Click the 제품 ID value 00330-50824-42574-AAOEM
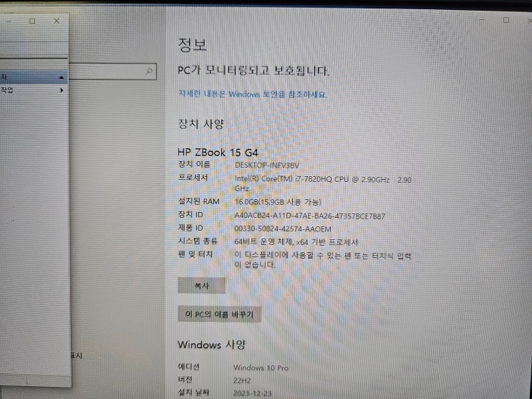Screen dimensions: 532x399 point(283,229)
